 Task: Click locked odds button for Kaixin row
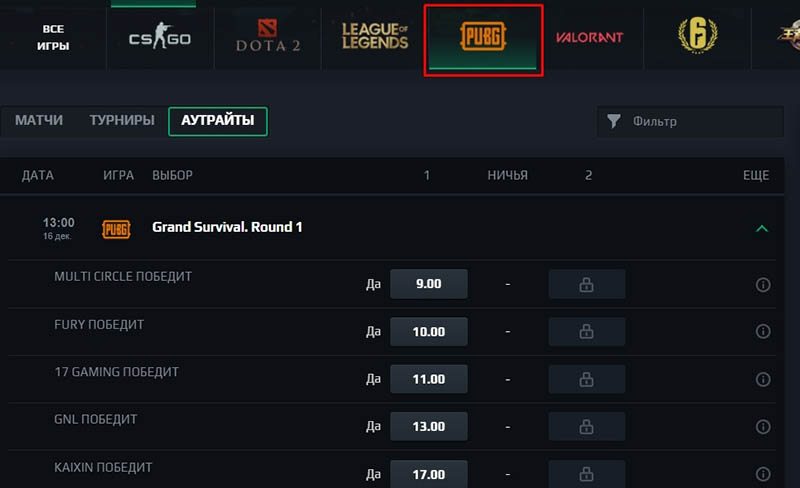point(587,474)
